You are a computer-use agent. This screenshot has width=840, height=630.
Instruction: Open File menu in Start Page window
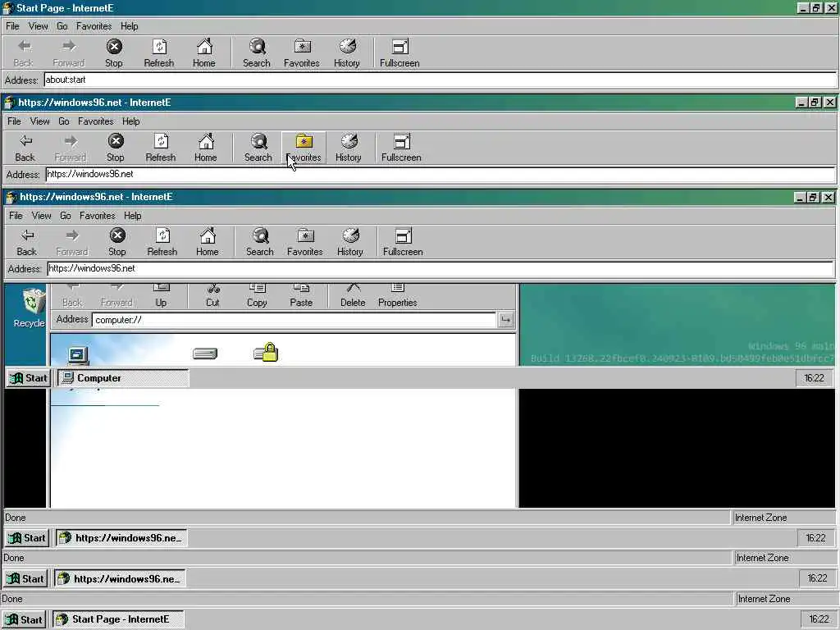(x=12, y=26)
